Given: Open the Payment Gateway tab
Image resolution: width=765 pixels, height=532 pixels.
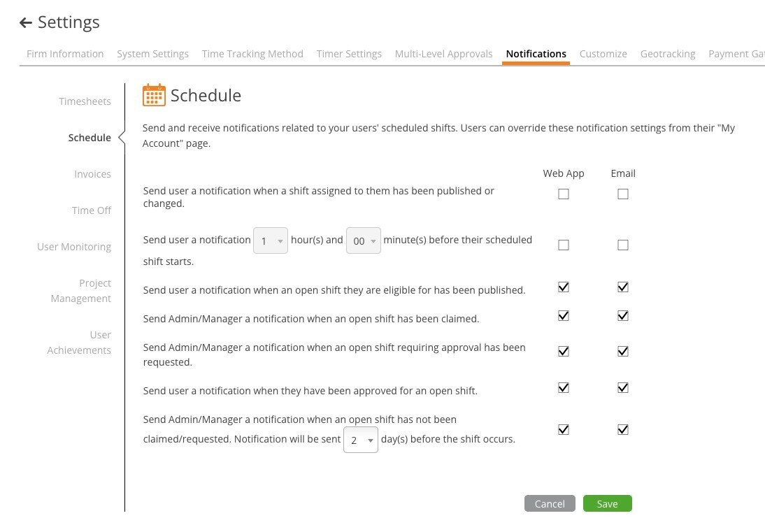Looking at the screenshot, I should point(736,54).
